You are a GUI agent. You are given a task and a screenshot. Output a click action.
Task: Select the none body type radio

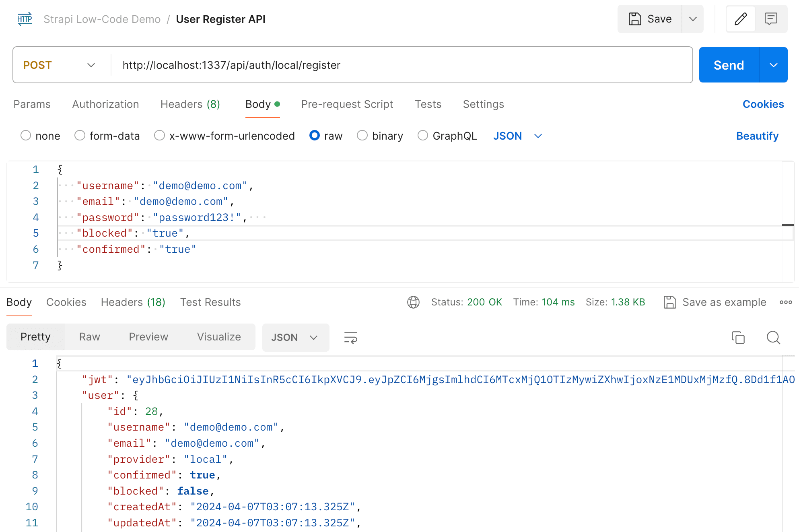(x=26, y=136)
